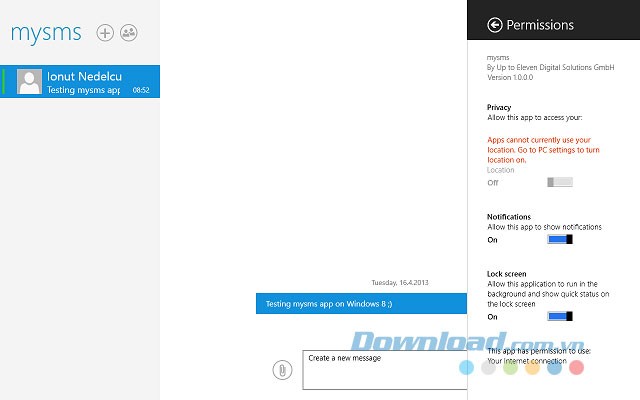Viewport: 640px width, 400px height.
Task: Open the Ionut Nedelcu conversation
Action: (85, 82)
